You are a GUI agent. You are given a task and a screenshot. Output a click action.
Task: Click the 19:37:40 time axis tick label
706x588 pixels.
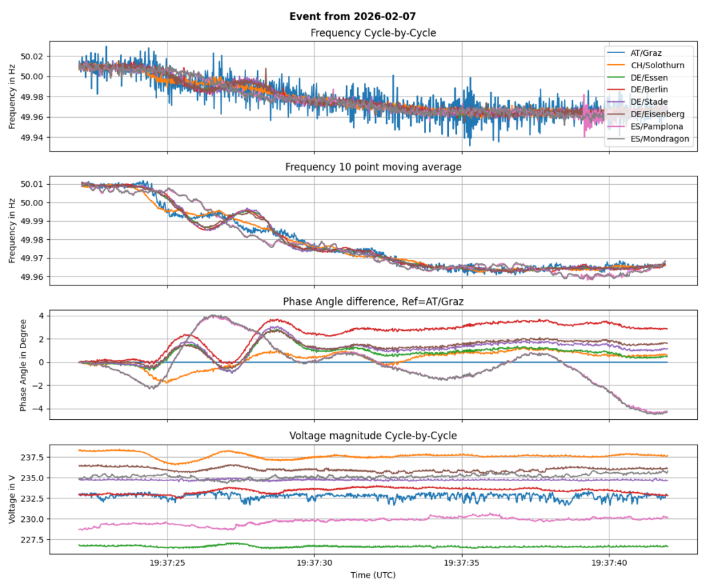pyautogui.click(x=609, y=562)
